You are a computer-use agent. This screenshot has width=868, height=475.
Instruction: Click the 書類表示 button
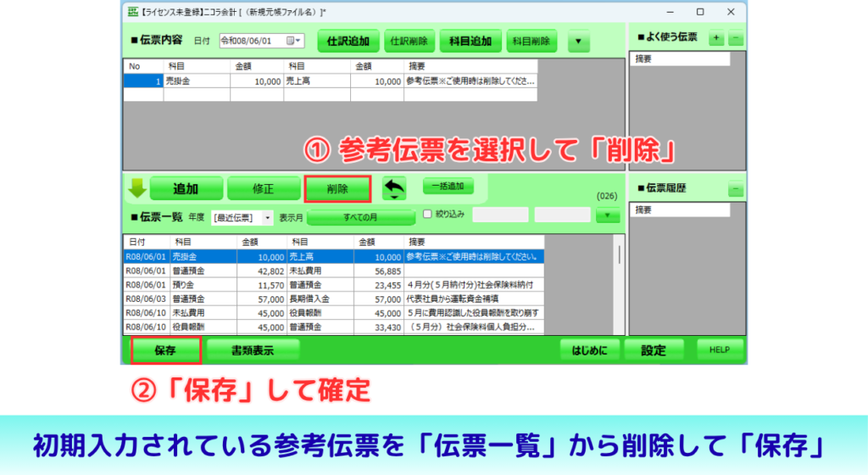(x=253, y=350)
